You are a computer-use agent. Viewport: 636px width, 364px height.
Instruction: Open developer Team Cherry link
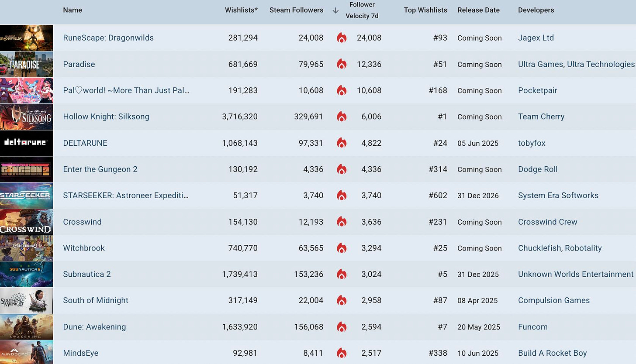tap(541, 117)
